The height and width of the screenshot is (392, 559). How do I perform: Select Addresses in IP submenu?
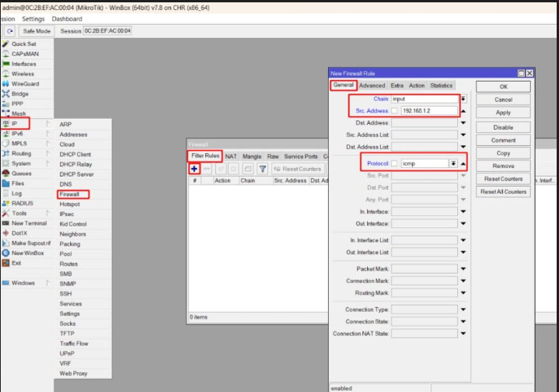(73, 135)
